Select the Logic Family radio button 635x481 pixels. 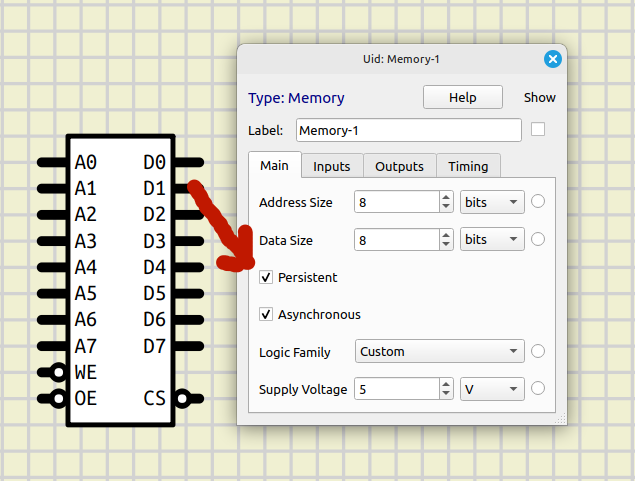pos(538,351)
